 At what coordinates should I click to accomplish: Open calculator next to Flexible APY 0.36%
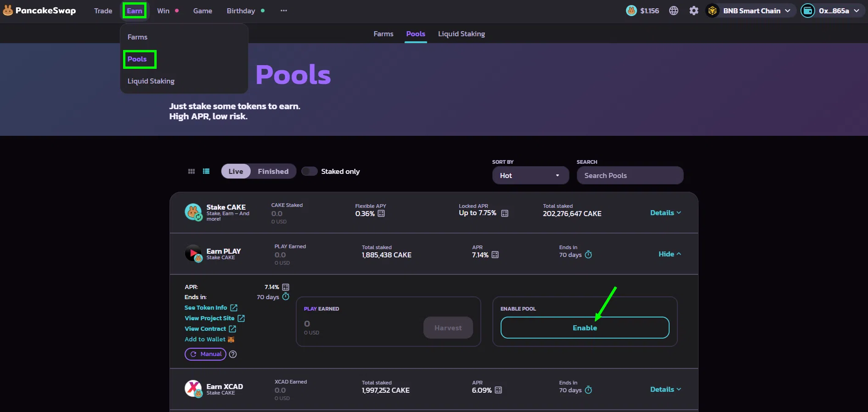pos(381,213)
